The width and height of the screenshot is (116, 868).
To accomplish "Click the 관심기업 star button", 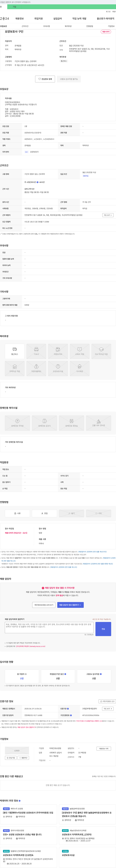I will tap(11, 758).
